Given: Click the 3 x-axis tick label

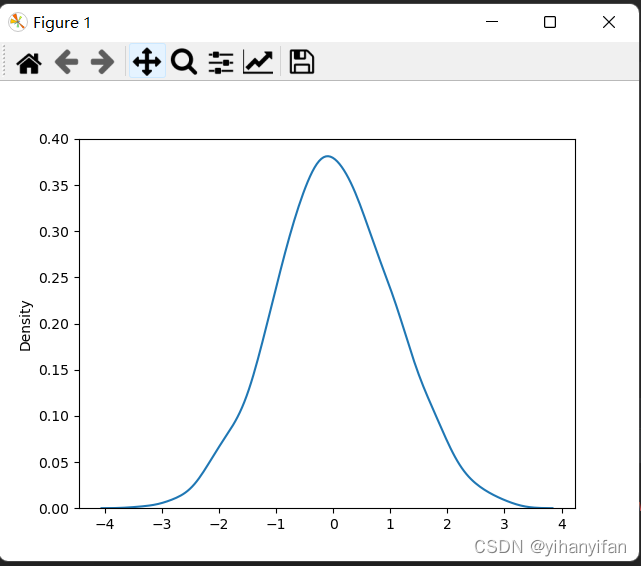Looking at the screenshot, I should [x=504, y=524].
